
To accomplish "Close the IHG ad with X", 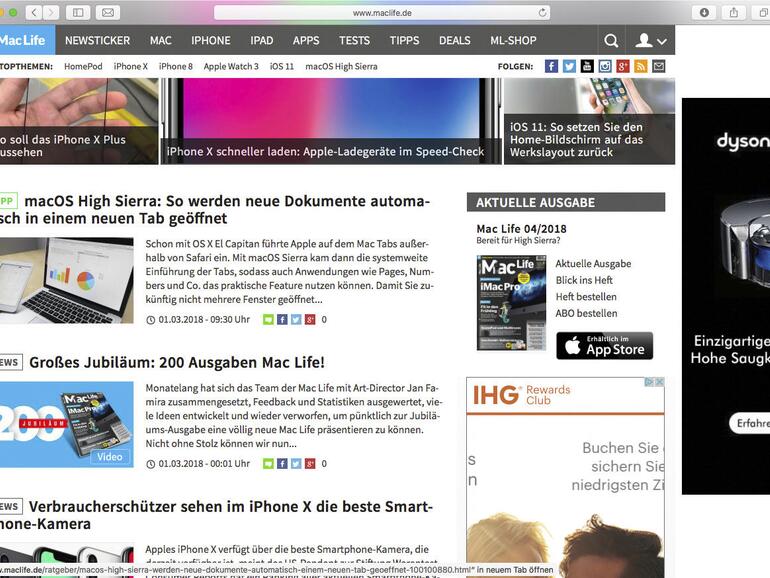I will pyautogui.click(x=660, y=382).
